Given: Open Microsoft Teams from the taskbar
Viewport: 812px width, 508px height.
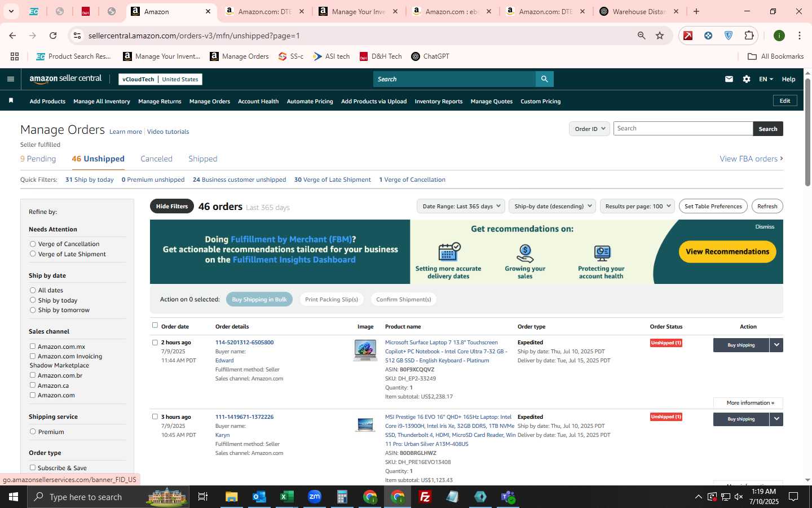Looking at the screenshot, I should [x=508, y=497].
